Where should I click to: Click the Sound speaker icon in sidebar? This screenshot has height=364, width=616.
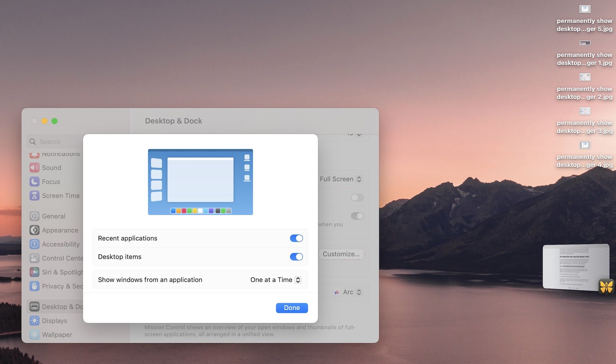click(34, 168)
